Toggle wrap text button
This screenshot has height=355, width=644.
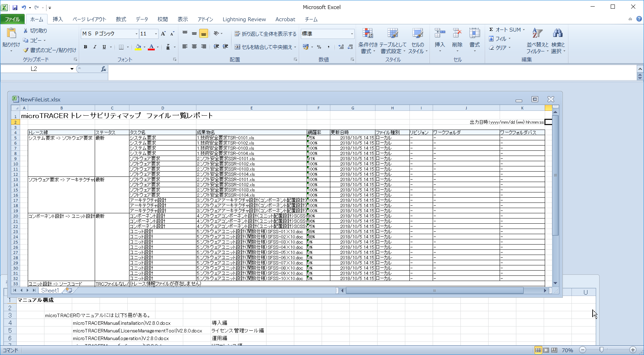265,34
